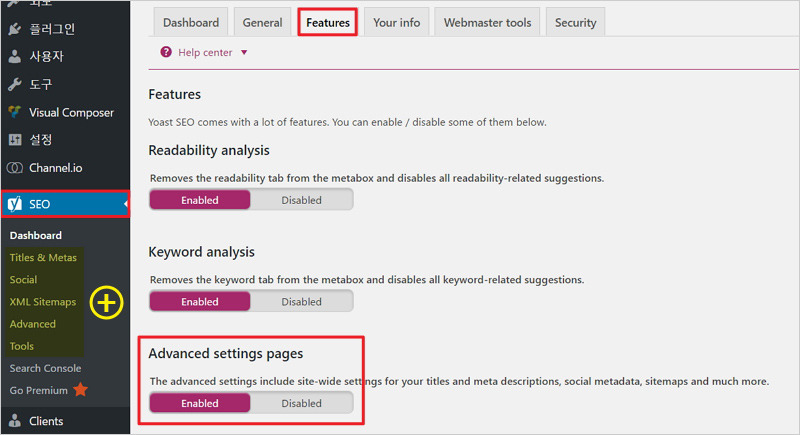Disable Readability analysis
The height and width of the screenshot is (435, 800).
302,200
